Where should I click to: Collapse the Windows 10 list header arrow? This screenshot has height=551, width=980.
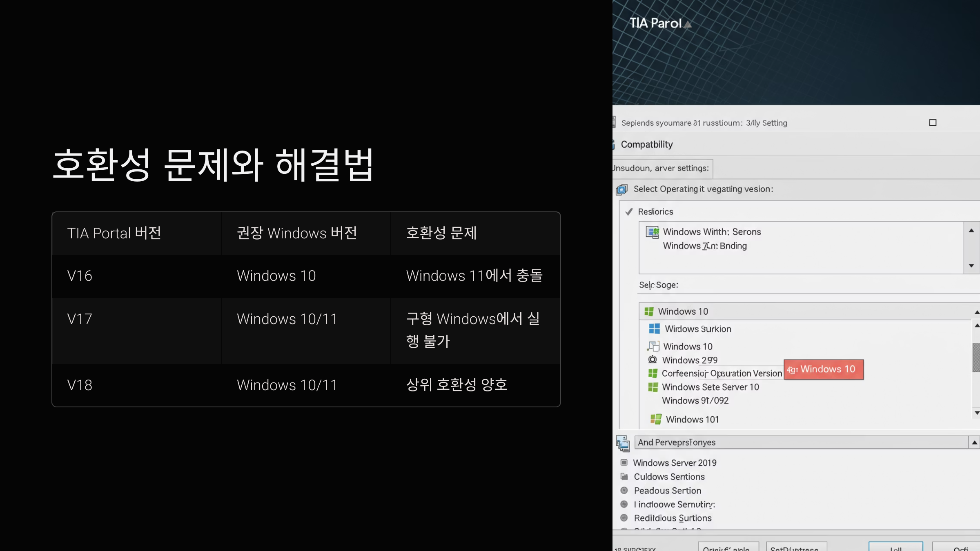(976, 312)
